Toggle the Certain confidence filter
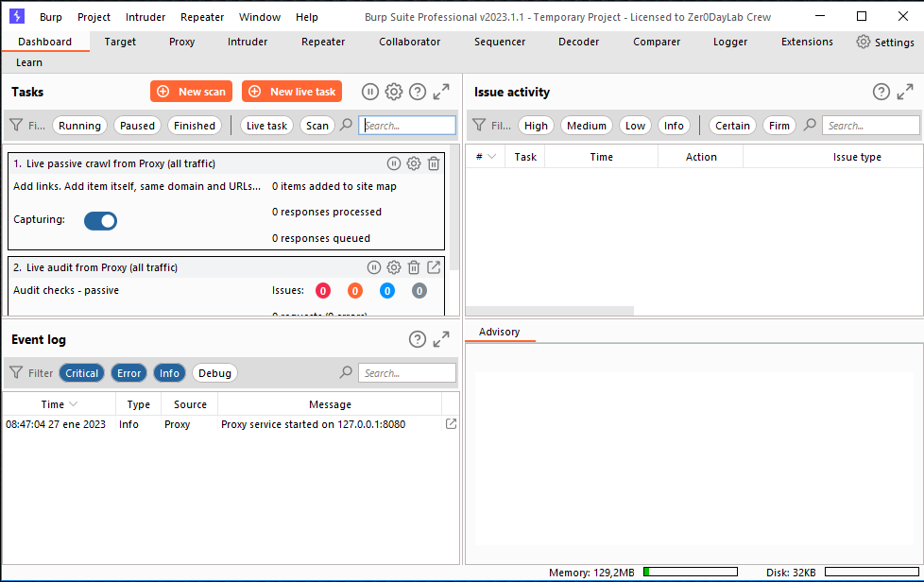This screenshot has width=924, height=582. coord(732,126)
